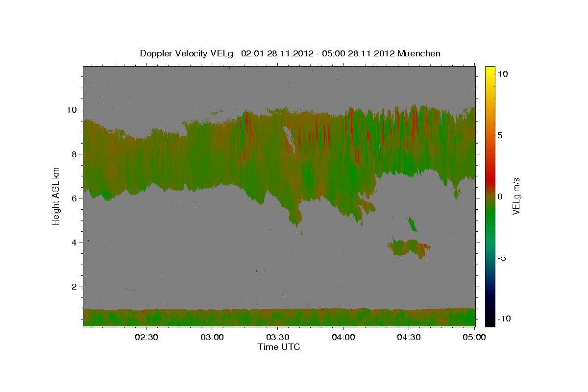Screen dimensions: 588x392
Task: Click the 05:00 time tick label
Action: point(474,337)
